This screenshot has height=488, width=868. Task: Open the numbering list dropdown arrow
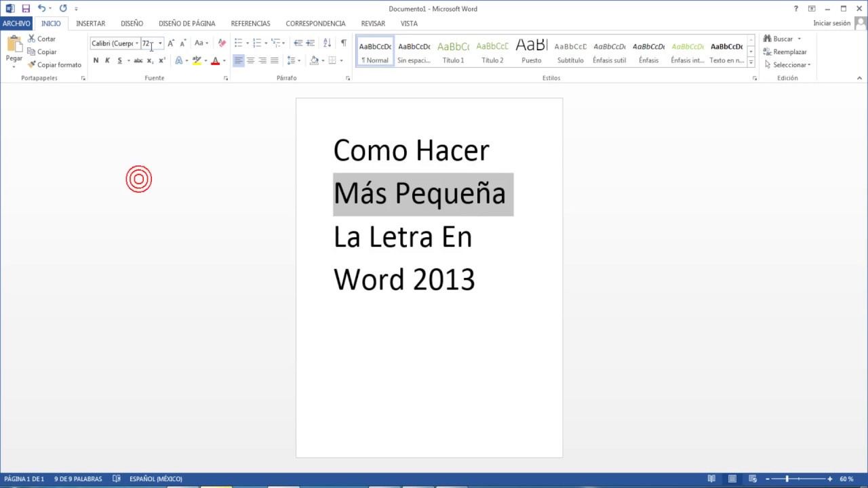tap(266, 43)
